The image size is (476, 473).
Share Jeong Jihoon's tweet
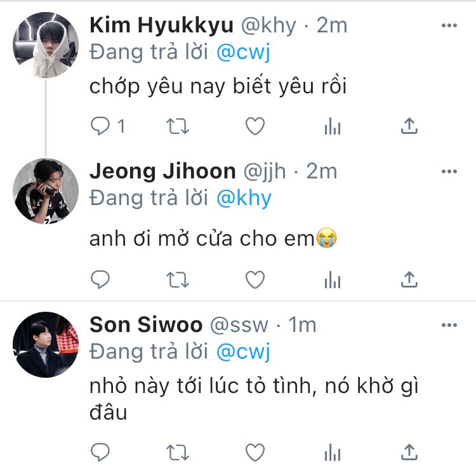[409, 279]
